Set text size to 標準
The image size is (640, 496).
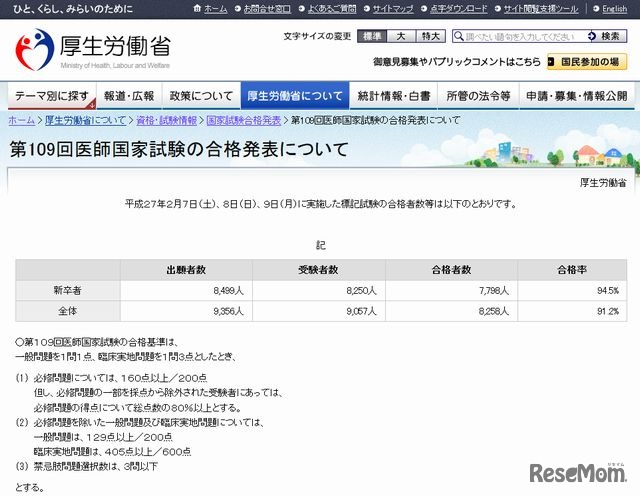point(372,36)
